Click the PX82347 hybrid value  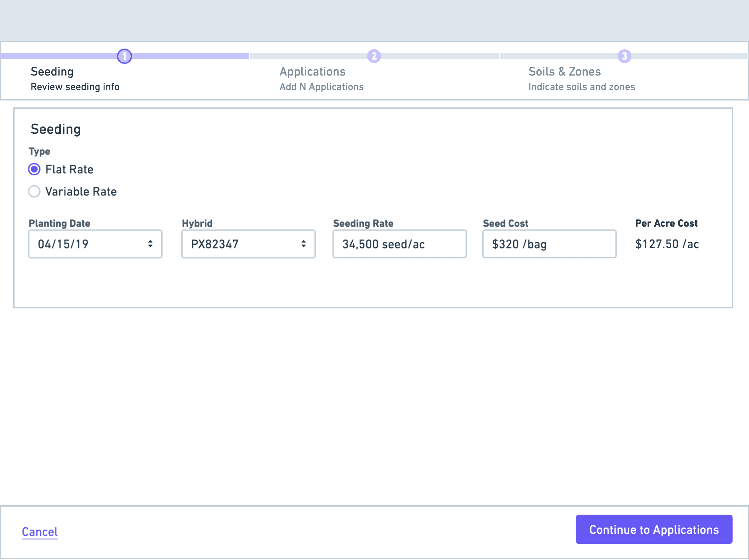coord(215,244)
